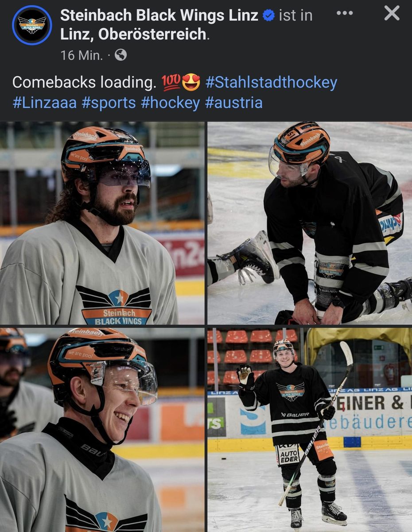The height and width of the screenshot is (532, 412).
Task: Open photo of bearded player in gray jersey
Action: pos(102,223)
